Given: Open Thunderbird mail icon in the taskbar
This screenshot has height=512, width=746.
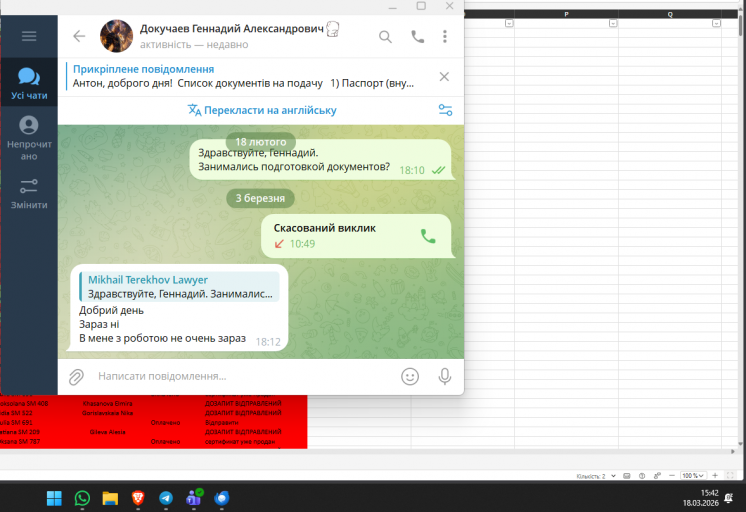Looking at the screenshot, I should [x=222, y=498].
